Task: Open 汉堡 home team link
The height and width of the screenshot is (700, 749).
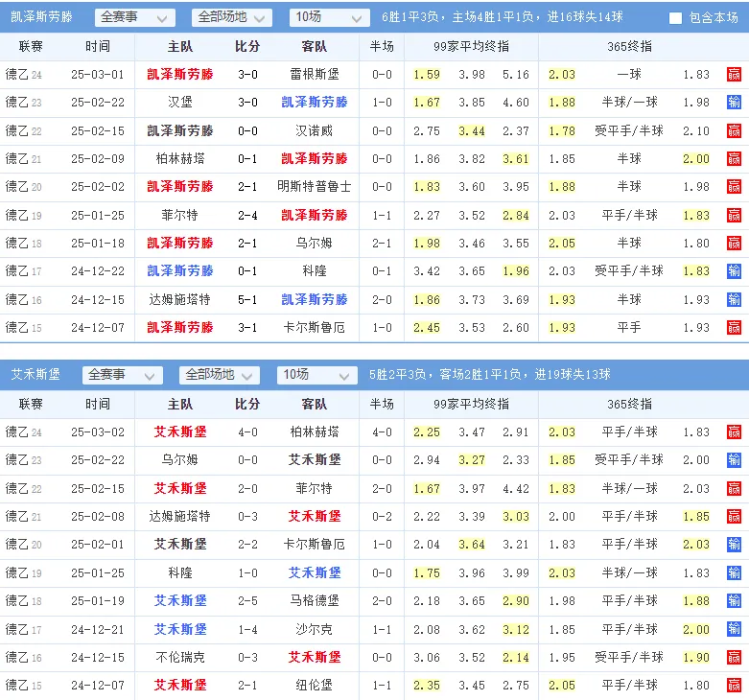Action: 179,103
